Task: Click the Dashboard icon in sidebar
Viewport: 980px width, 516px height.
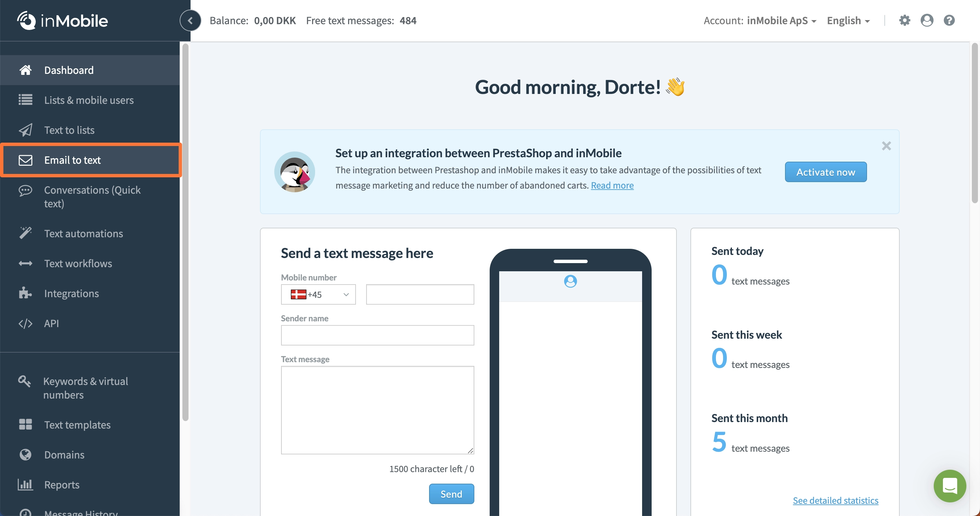Action: (x=25, y=69)
